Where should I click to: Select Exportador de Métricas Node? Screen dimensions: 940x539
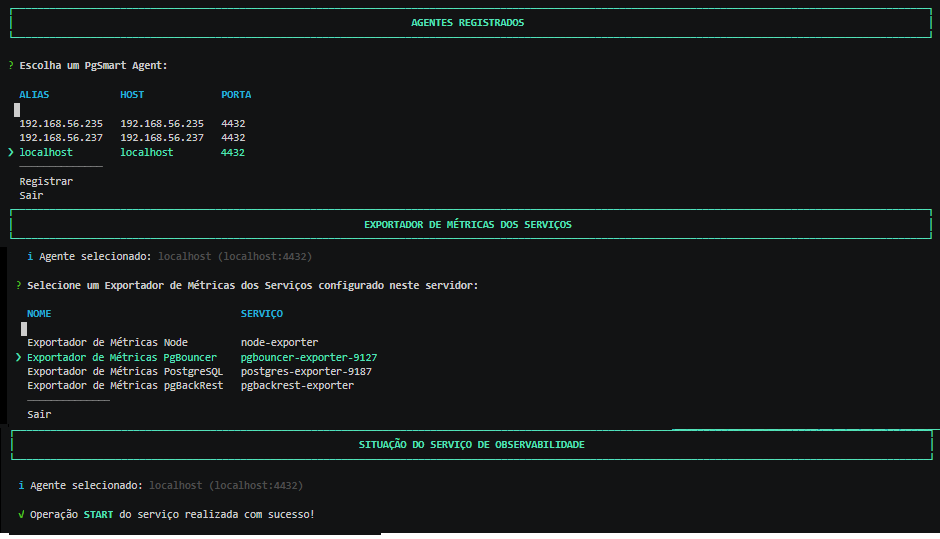(107, 342)
